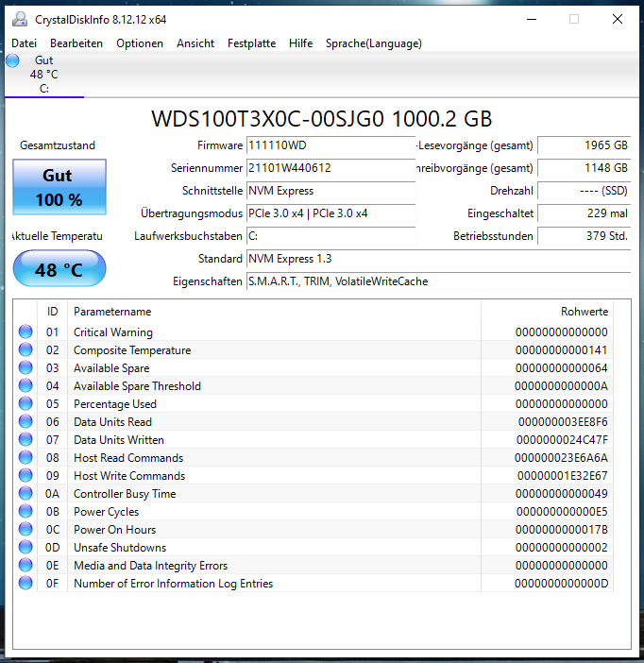Click the Parametername column header
This screenshot has width=644, height=663.
pyautogui.click(x=274, y=312)
